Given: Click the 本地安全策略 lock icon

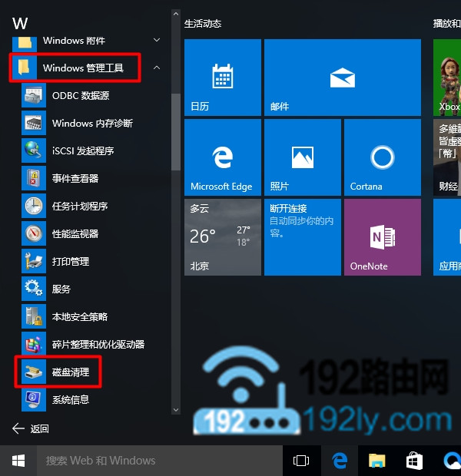Looking at the screenshot, I should (x=34, y=316).
